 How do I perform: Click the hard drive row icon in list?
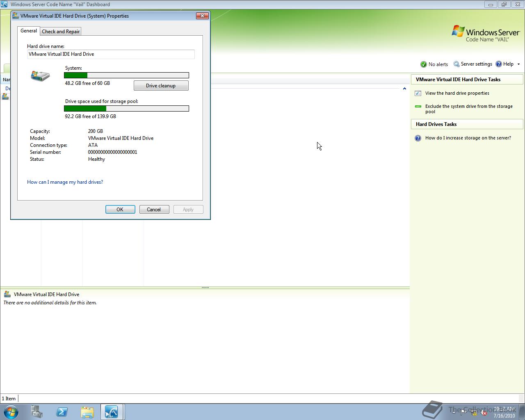(x=5, y=96)
